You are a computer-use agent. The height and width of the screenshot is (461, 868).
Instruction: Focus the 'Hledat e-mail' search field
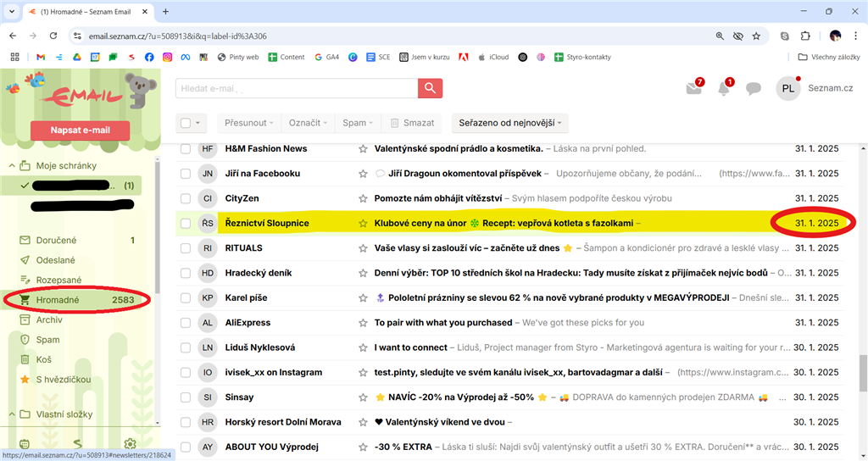[297, 88]
